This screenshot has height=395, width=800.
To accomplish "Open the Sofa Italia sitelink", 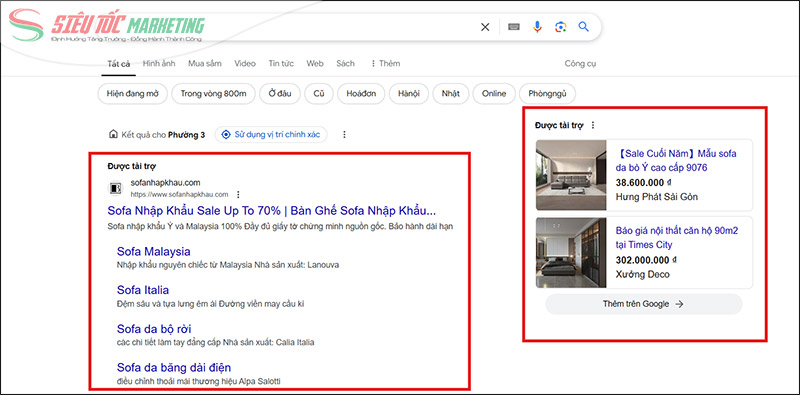I will (143, 290).
